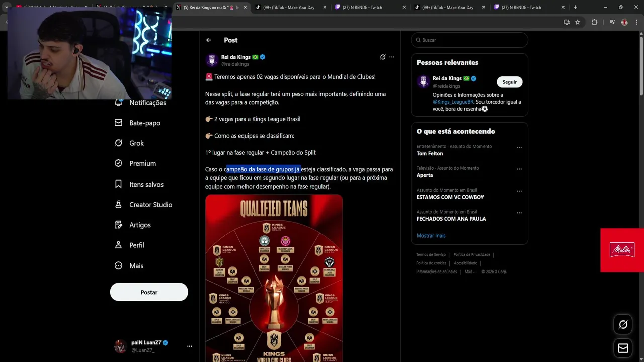644x362 pixels.
Task: Click the '2 vagas para a Kings League Brasil' line
Action: (x=253, y=119)
